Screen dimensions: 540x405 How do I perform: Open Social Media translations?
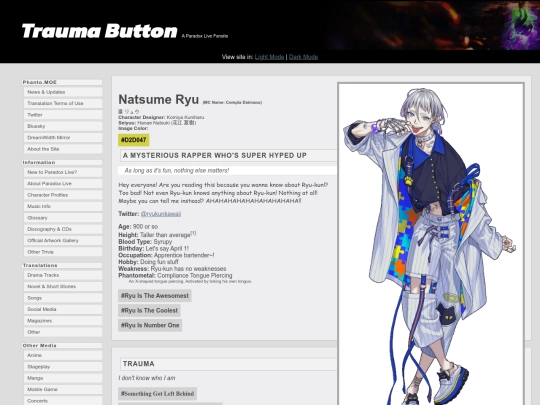tap(63, 309)
